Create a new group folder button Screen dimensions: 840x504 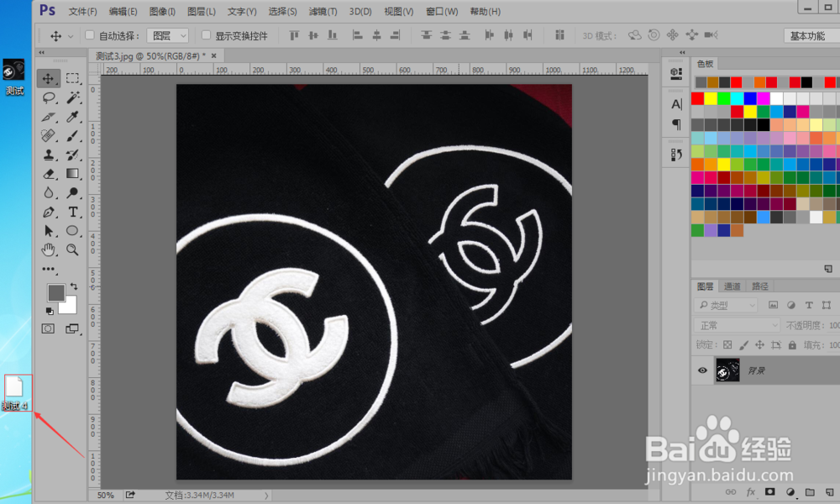[x=810, y=491]
